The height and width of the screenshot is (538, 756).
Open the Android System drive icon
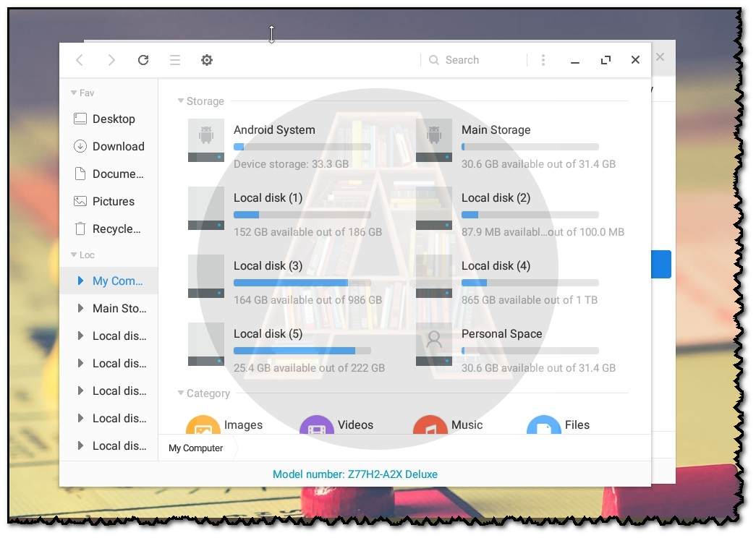tap(206, 140)
